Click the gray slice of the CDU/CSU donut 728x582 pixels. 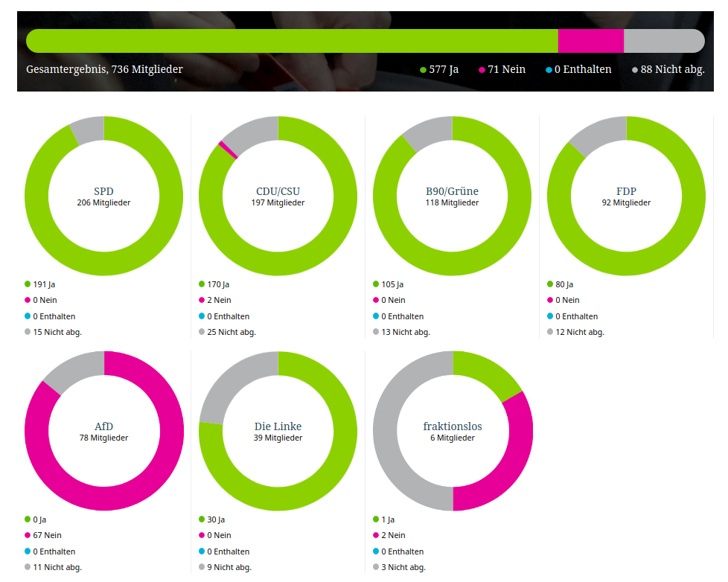[x=252, y=134]
